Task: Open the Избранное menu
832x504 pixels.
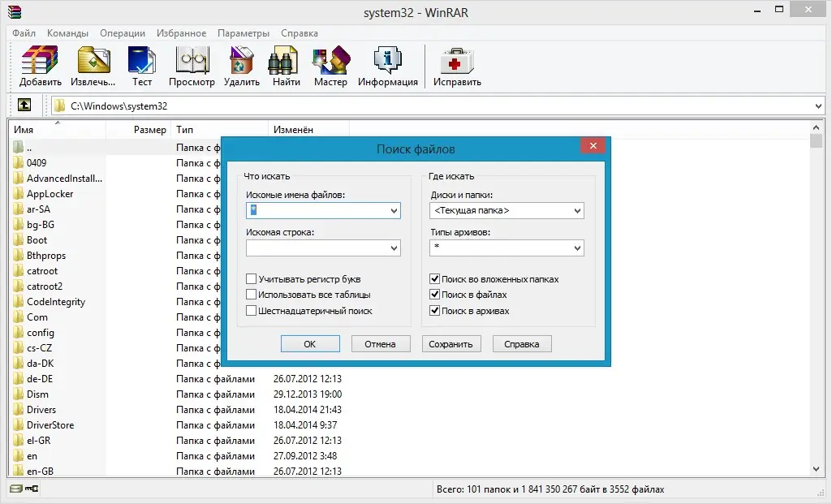Action: [182, 33]
